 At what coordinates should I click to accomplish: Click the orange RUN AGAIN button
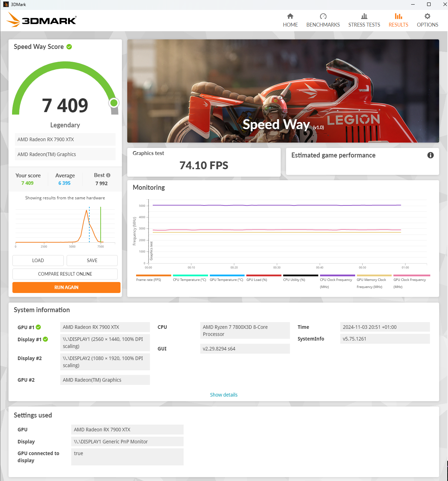tap(66, 287)
